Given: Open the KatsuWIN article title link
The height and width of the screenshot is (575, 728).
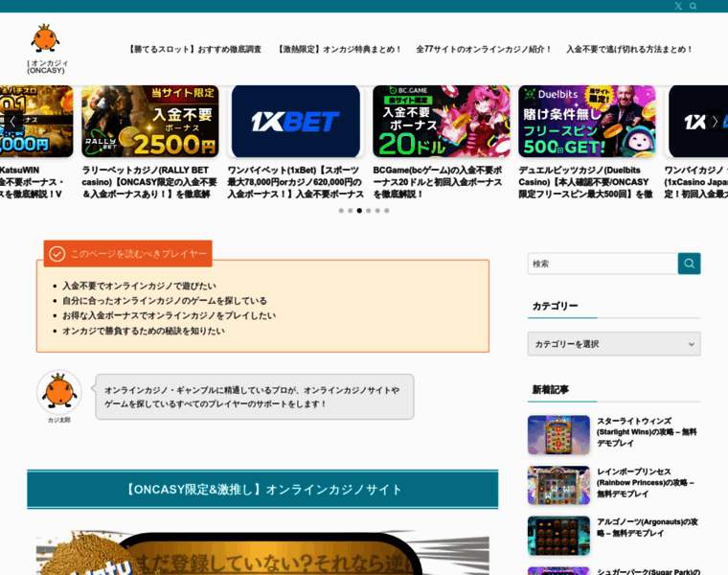Looking at the screenshot, I should click(x=32, y=182).
